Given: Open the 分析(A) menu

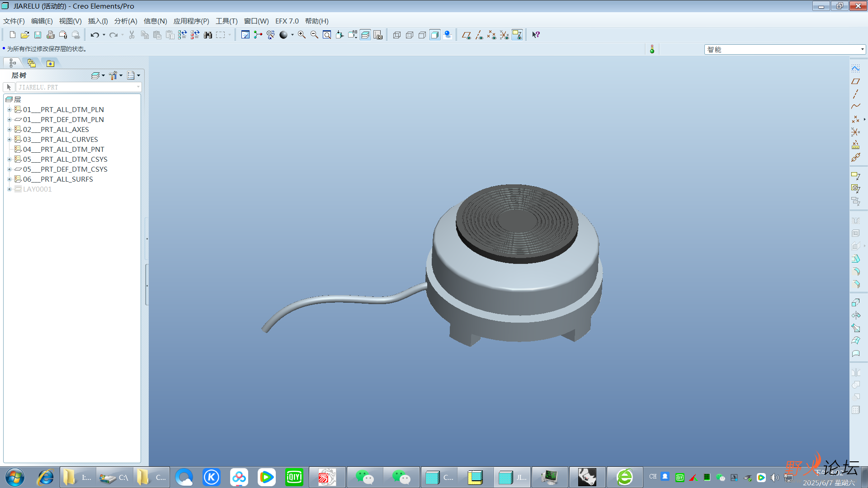Looking at the screenshot, I should (126, 21).
